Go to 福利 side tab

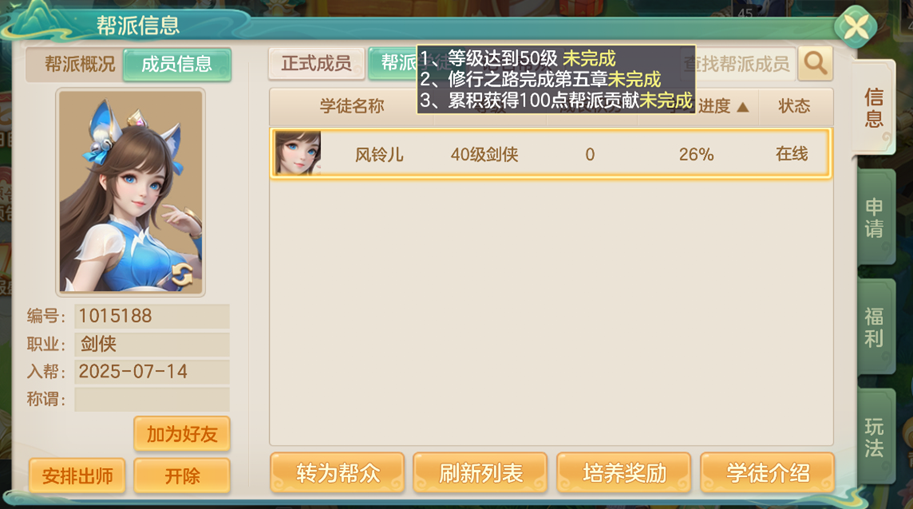click(874, 327)
